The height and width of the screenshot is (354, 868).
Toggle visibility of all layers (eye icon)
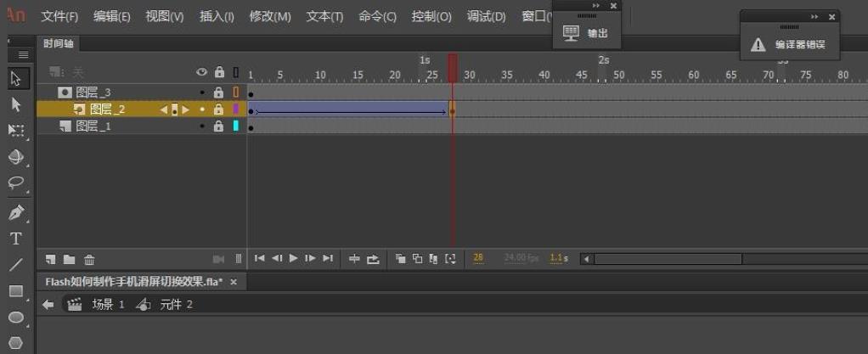click(202, 72)
